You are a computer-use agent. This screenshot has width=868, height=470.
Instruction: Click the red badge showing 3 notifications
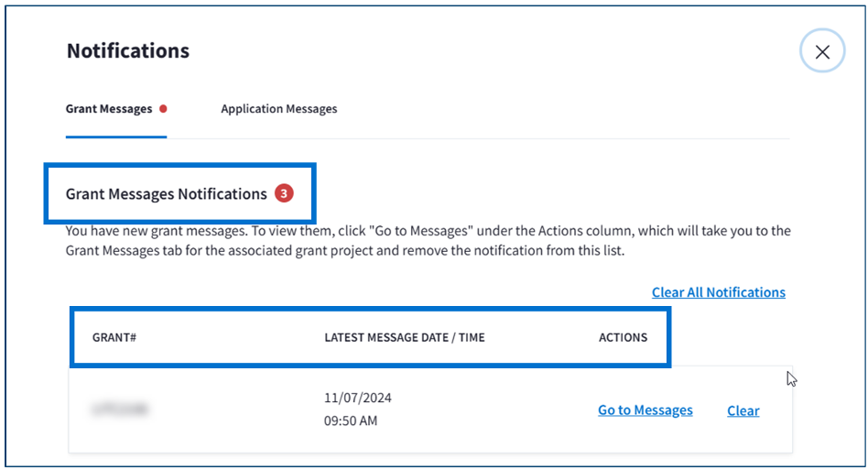[284, 193]
